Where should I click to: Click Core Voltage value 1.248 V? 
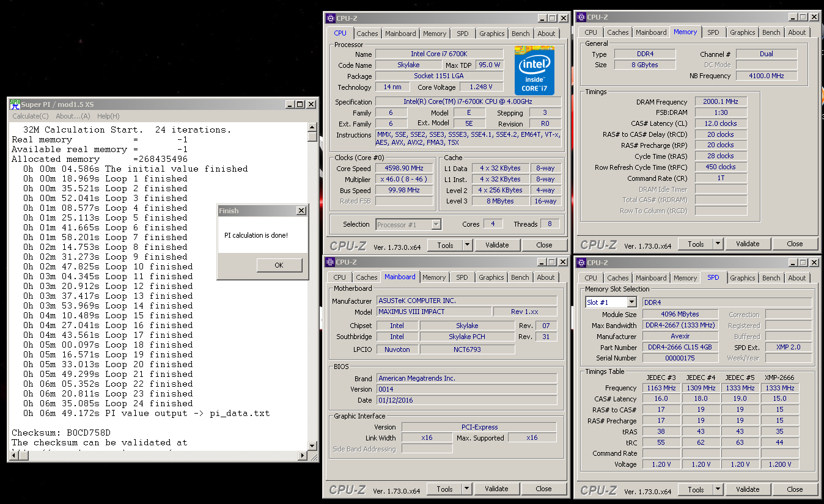tap(480, 87)
